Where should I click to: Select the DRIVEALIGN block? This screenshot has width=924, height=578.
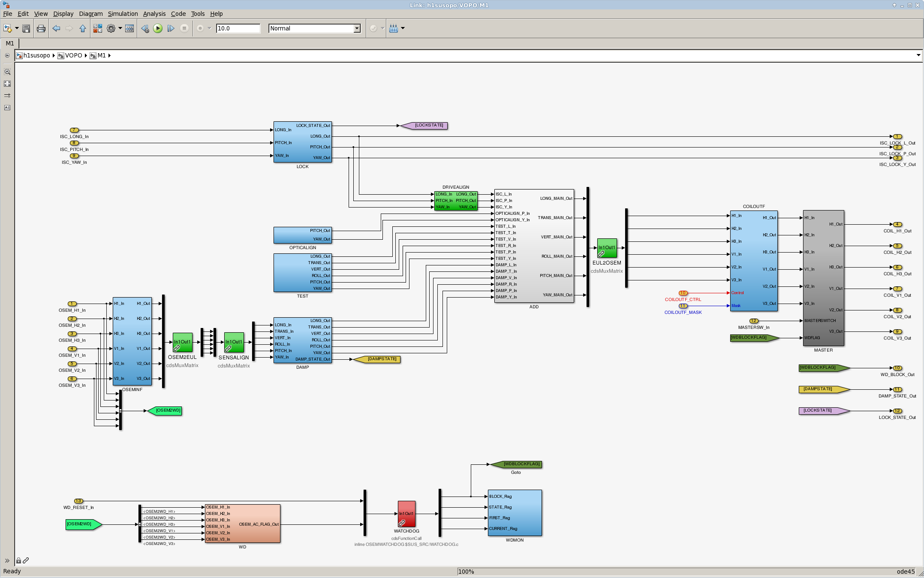pos(456,201)
